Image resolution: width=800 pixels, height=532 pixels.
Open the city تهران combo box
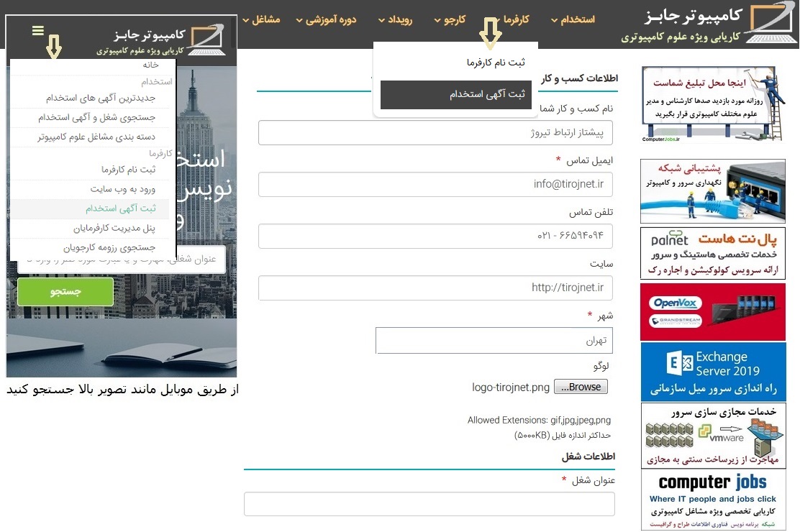tap(494, 340)
